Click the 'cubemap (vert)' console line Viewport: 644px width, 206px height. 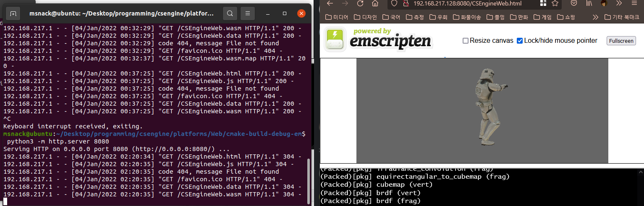[x=376, y=185]
